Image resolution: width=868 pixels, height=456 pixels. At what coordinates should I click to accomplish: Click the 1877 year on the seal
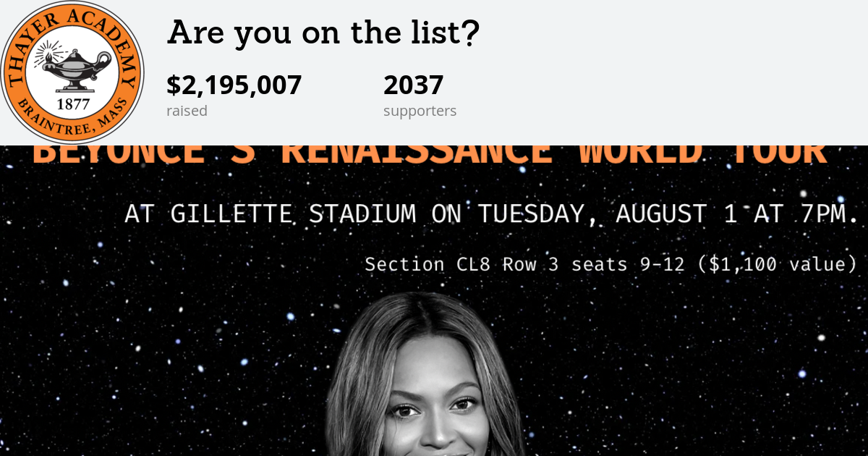coord(73,104)
